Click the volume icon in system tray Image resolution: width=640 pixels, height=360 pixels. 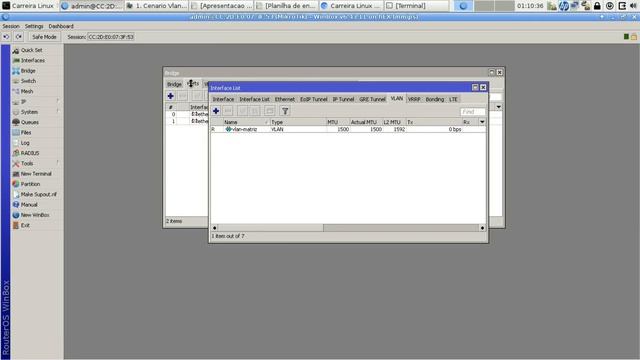pos(633,6)
